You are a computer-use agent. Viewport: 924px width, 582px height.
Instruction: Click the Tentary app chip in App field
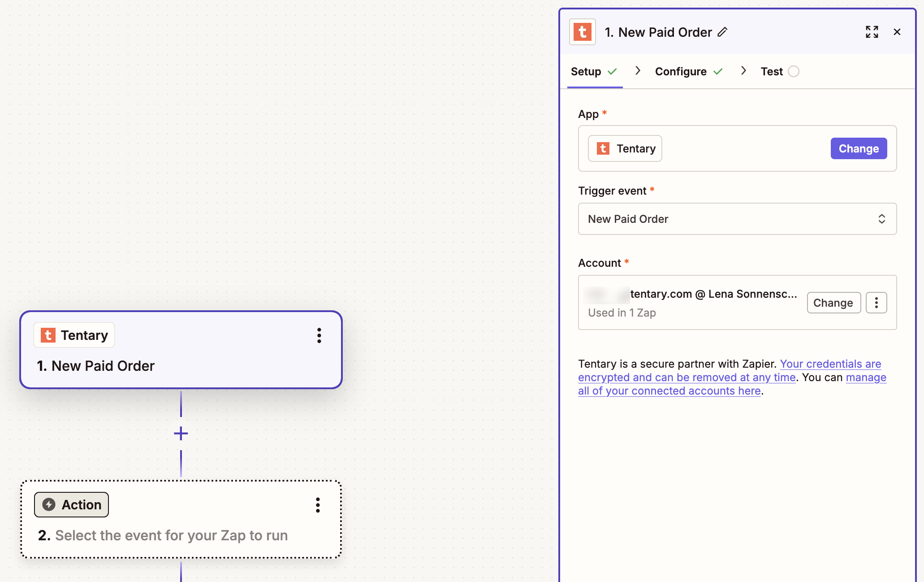[x=625, y=148]
